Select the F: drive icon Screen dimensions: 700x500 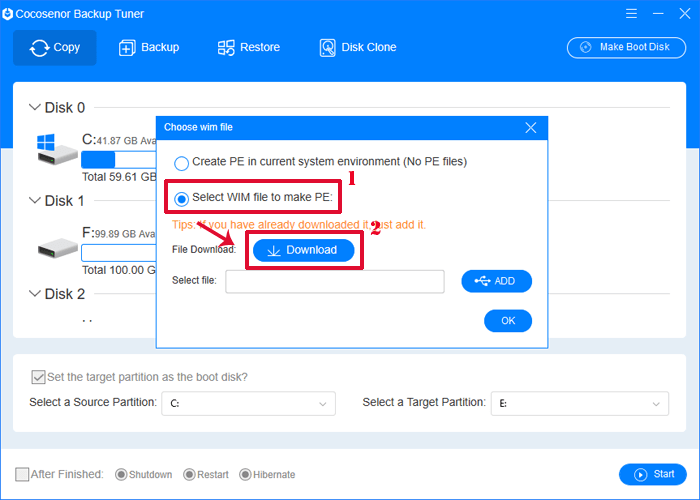[58, 248]
